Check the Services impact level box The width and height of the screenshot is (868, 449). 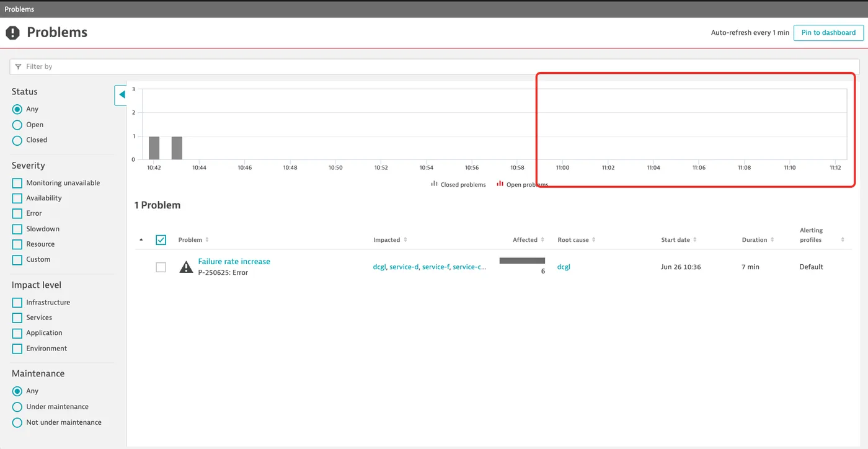[x=17, y=318]
